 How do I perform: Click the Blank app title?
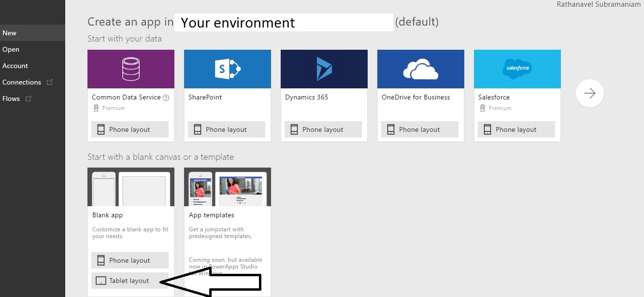(x=108, y=215)
